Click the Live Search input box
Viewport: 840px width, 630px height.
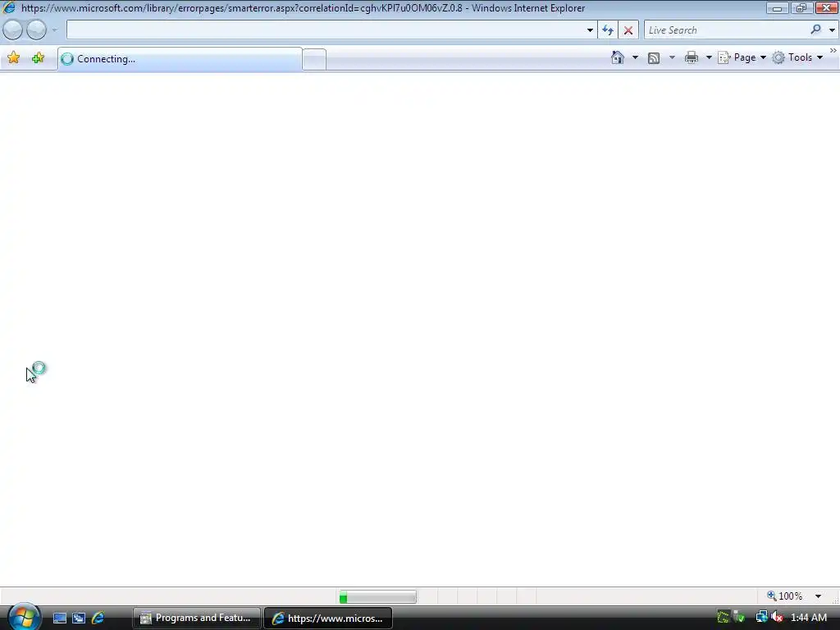coord(725,30)
